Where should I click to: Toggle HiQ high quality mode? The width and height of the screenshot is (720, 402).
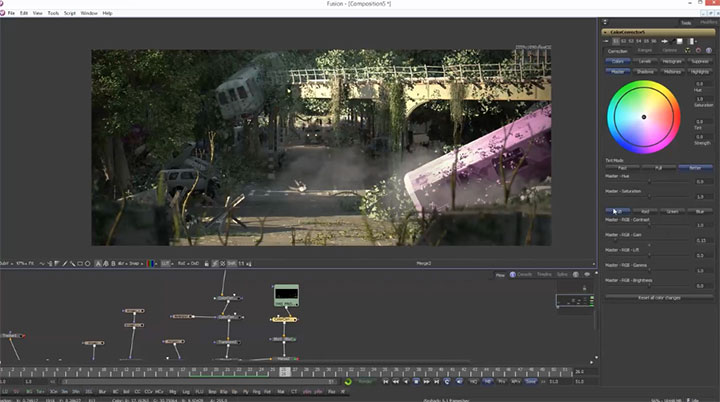pos(473,382)
